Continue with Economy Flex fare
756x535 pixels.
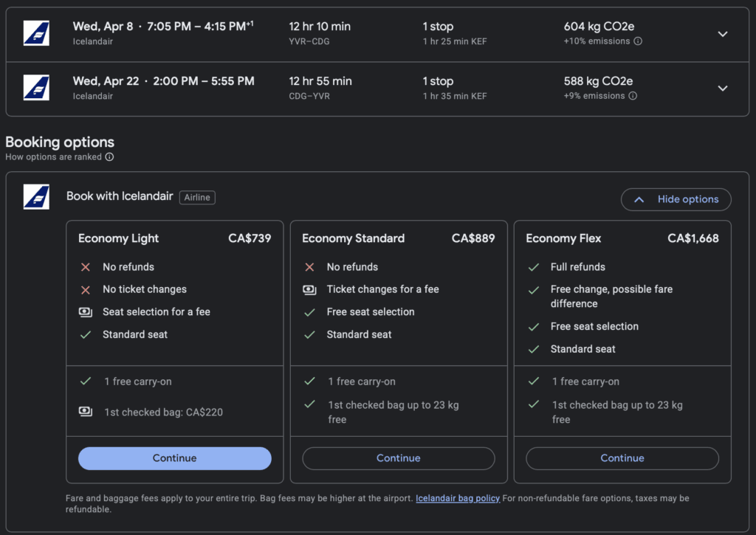pos(622,458)
